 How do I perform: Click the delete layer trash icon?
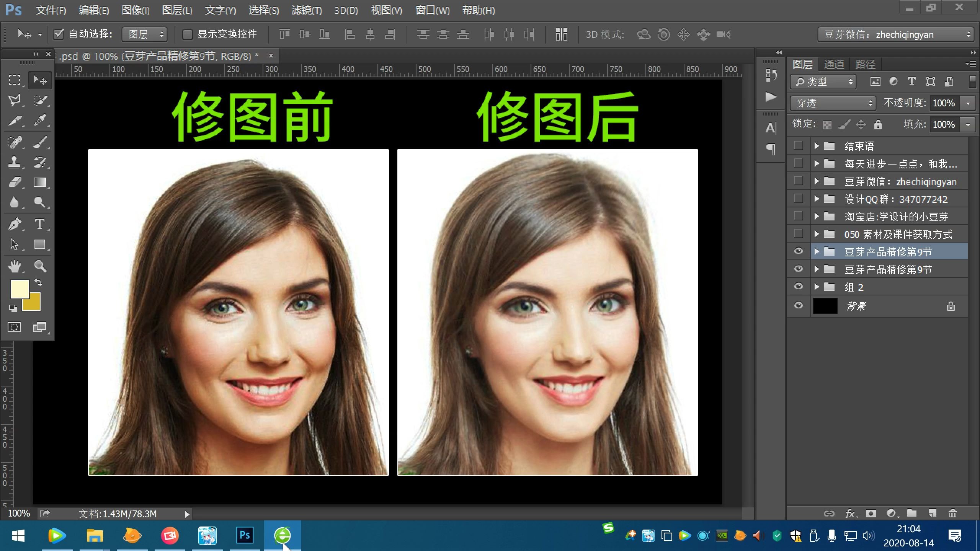pyautogui.click(x=953, y=513)
